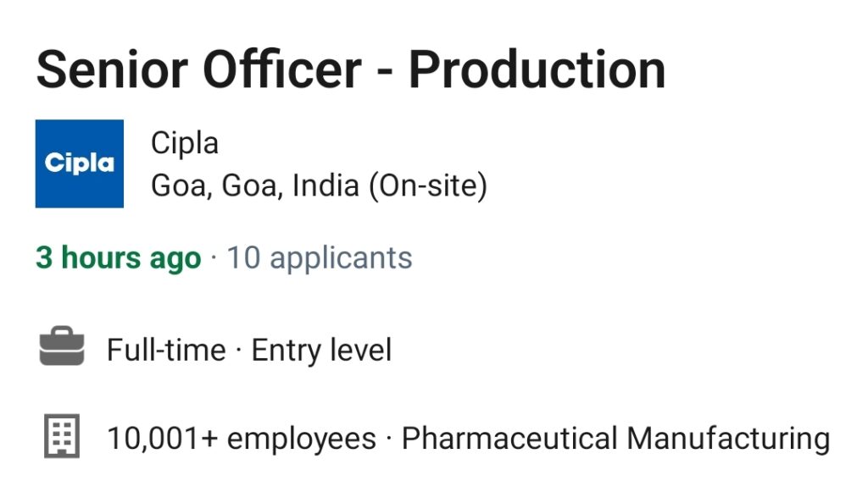Open the Cipla company name link
The image size is (868, 481).
point(185,143)
